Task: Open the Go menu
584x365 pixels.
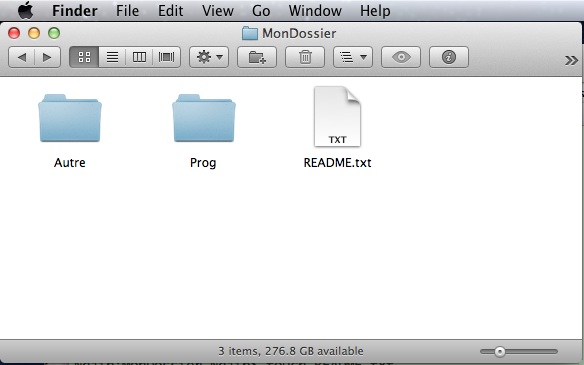Action: click(261, 11)
